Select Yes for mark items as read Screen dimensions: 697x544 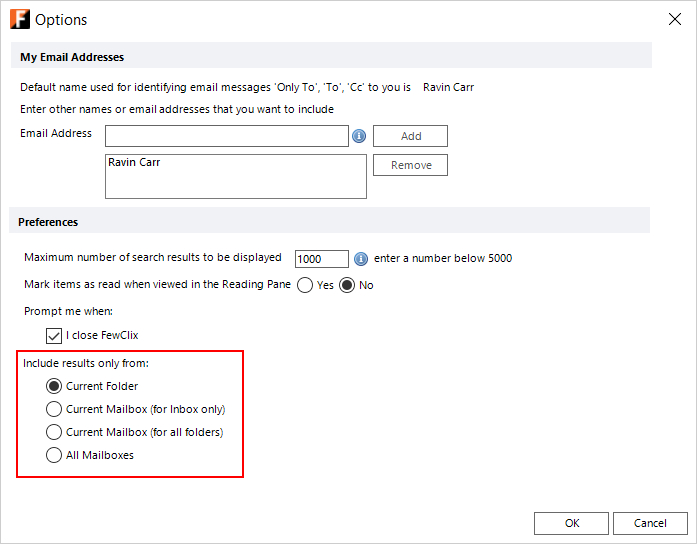(x=304, y=285)
